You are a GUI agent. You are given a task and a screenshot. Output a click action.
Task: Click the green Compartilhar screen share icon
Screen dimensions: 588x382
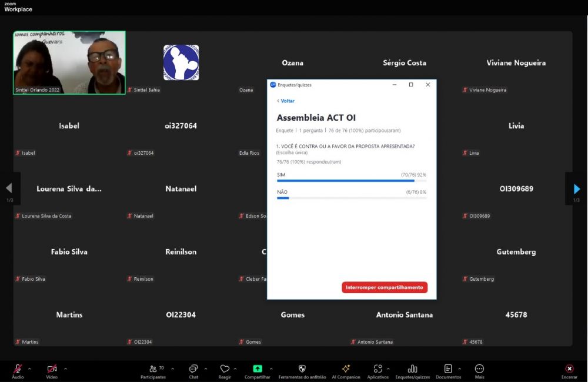(x=257, y=369)
